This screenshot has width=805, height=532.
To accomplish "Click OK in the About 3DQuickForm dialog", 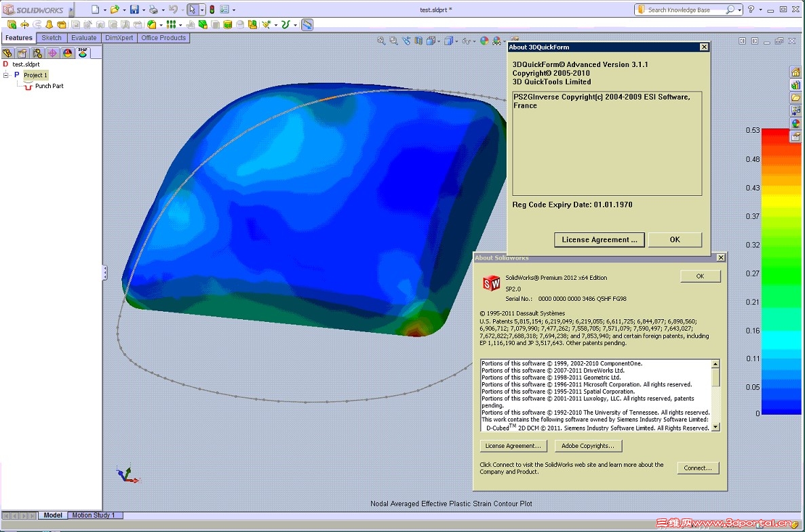I will (674, 239).
